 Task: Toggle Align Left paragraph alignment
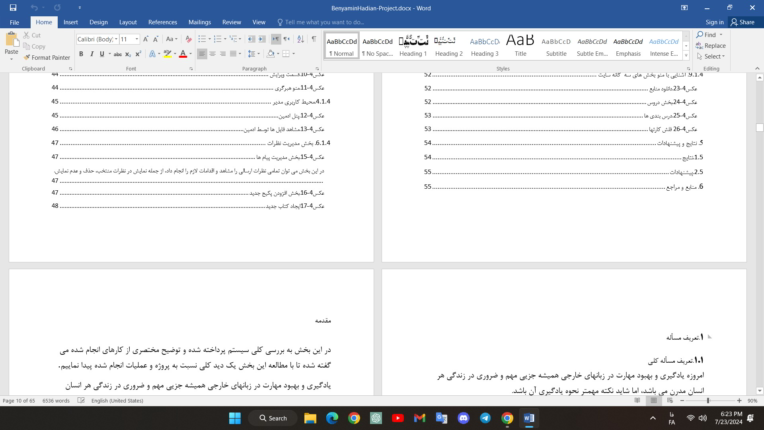[x=202, y=54]
